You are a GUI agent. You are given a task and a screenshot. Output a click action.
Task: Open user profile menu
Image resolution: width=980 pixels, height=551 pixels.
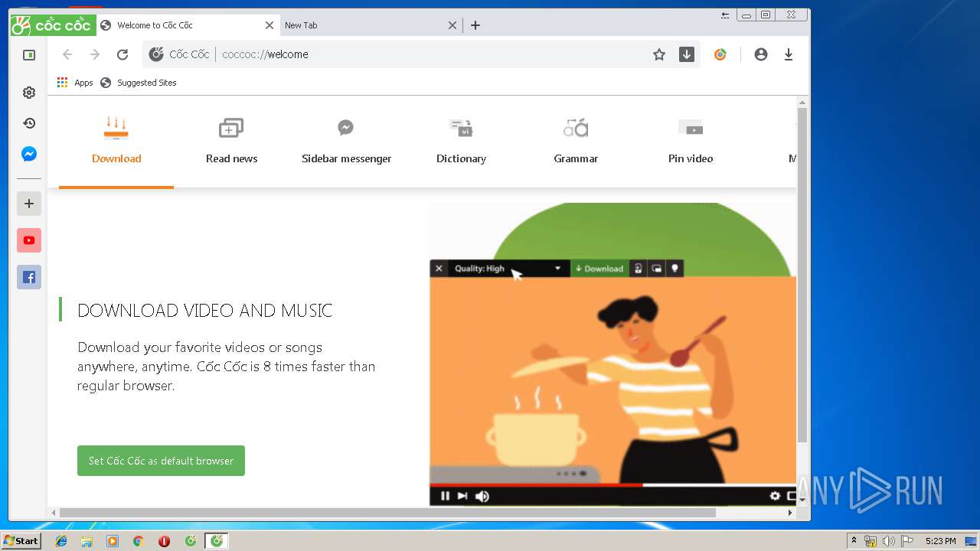click(761, 54)
